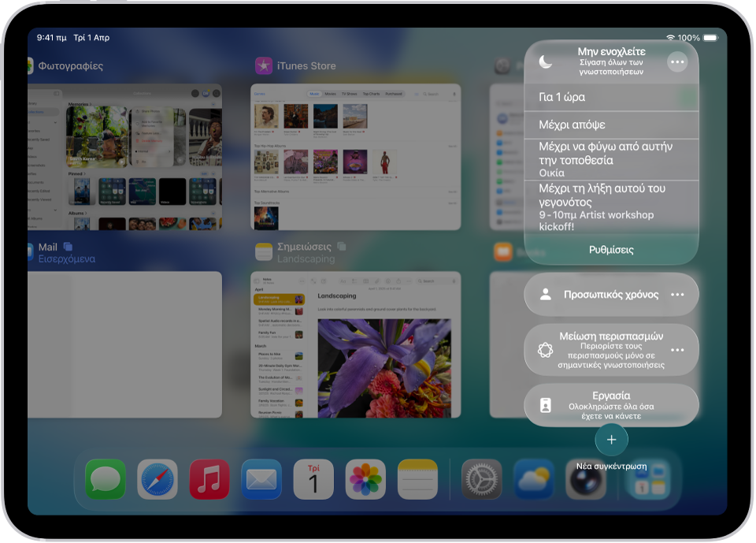Tap Σημειώσεις multi-window icon next to title
756x543 pixels.
point(341,246)
